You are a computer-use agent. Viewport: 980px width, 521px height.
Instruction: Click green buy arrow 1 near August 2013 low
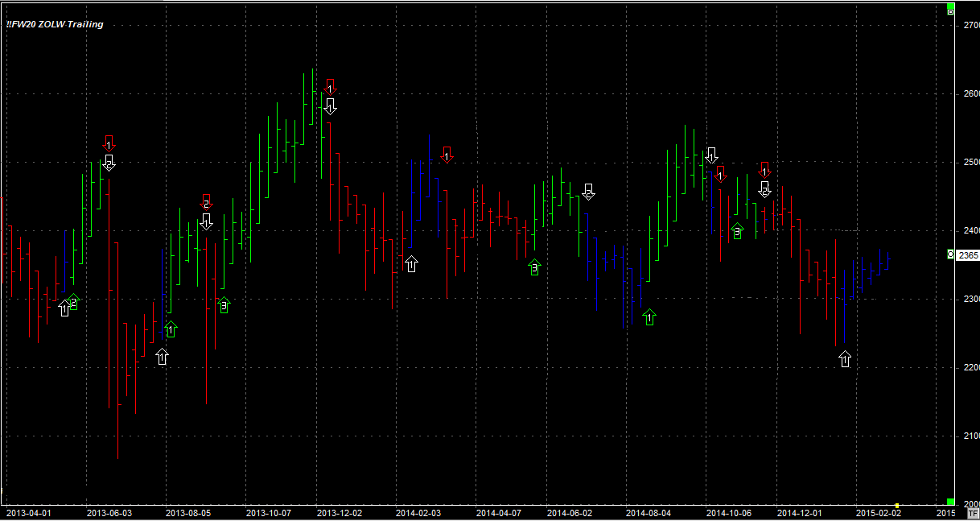coord(170,329)
